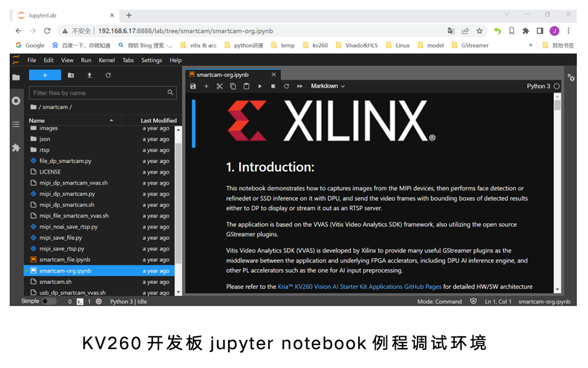Cut the selected cell with scissors icon
Screen dimensions: 588x368
tap(220, 86)
